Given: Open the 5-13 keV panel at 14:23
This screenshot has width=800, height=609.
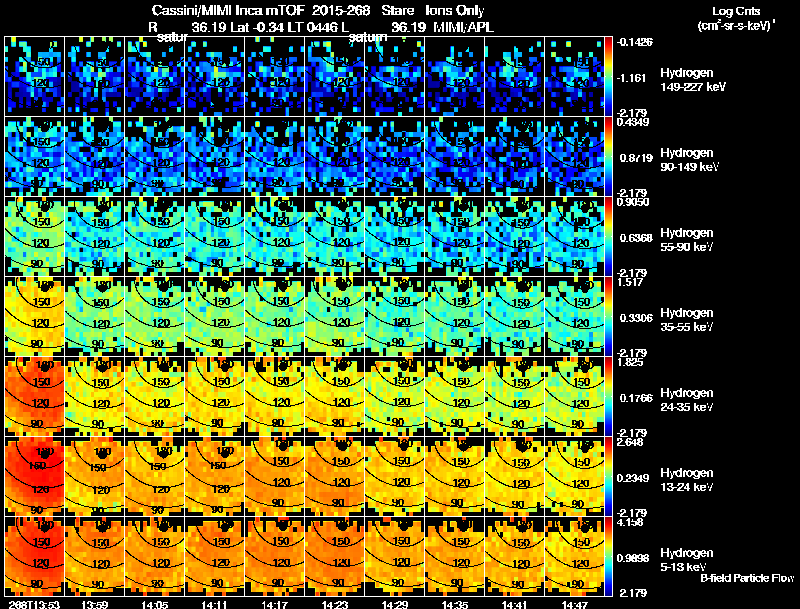Looking at the screenshot, I should [335, 555].
